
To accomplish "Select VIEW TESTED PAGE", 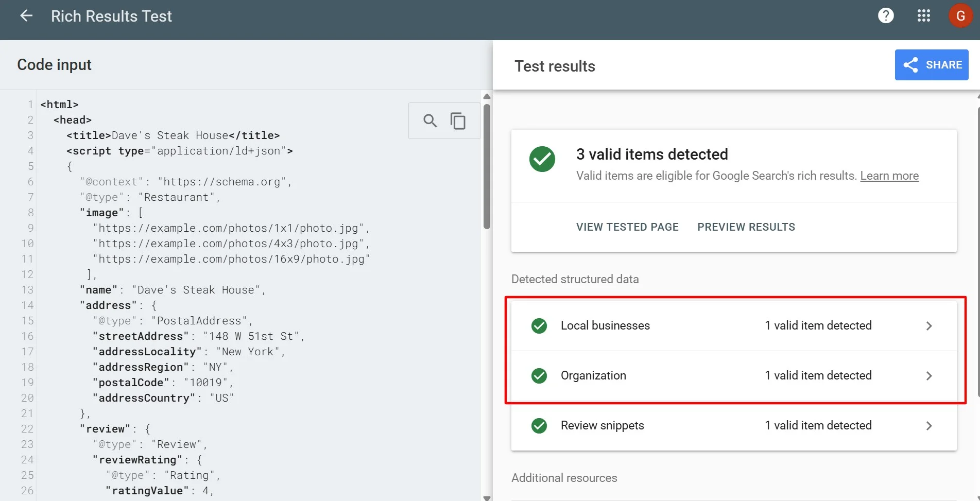I will click(x=627, y=227).
